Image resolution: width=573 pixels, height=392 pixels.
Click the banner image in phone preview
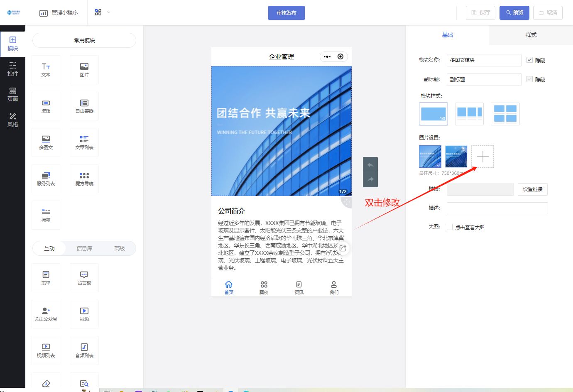click(x=282, y=131)
